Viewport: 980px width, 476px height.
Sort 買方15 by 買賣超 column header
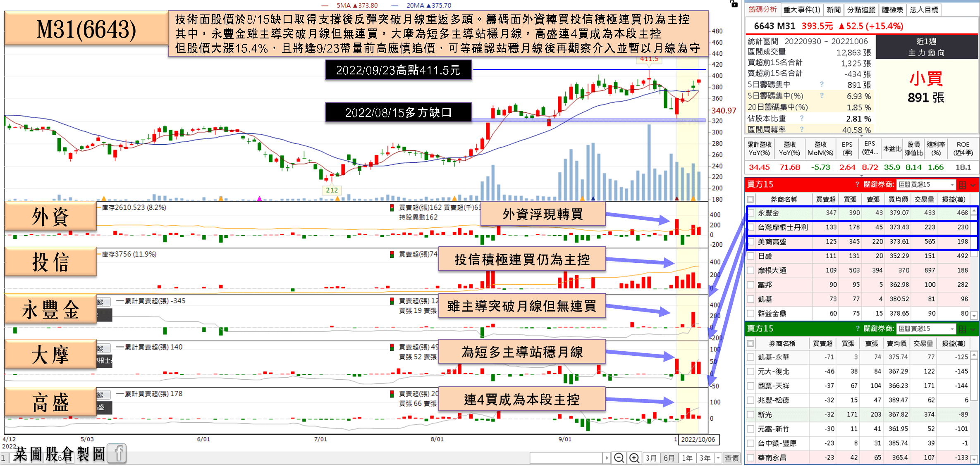[825, 199]
